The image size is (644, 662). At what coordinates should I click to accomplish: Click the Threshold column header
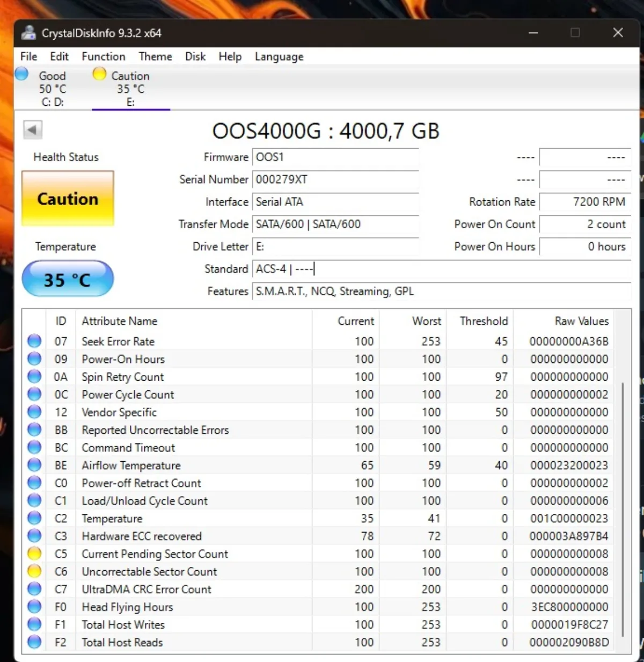pyautogui.click(x=479, y=321)
